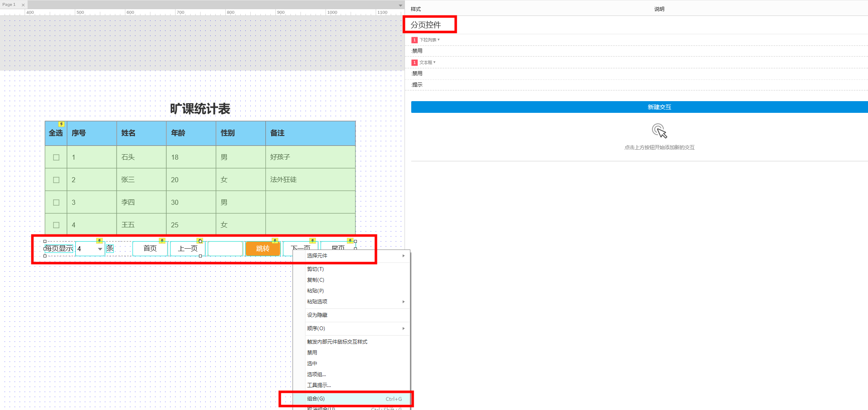This screenshot has width=868, height=410.
Task: Click the 法外狂徒 remark cell
Action: [x=311, y=180]
